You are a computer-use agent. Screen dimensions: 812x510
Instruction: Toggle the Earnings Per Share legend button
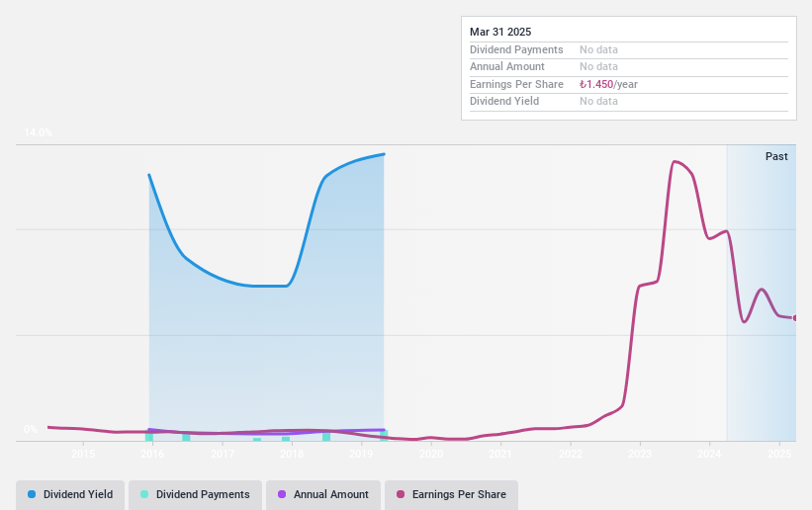451,494
